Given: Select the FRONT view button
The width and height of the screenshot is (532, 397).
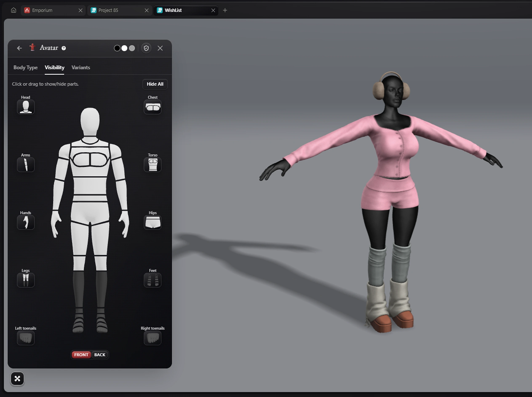Looking at the screenshot, I should tap(81, 355).
